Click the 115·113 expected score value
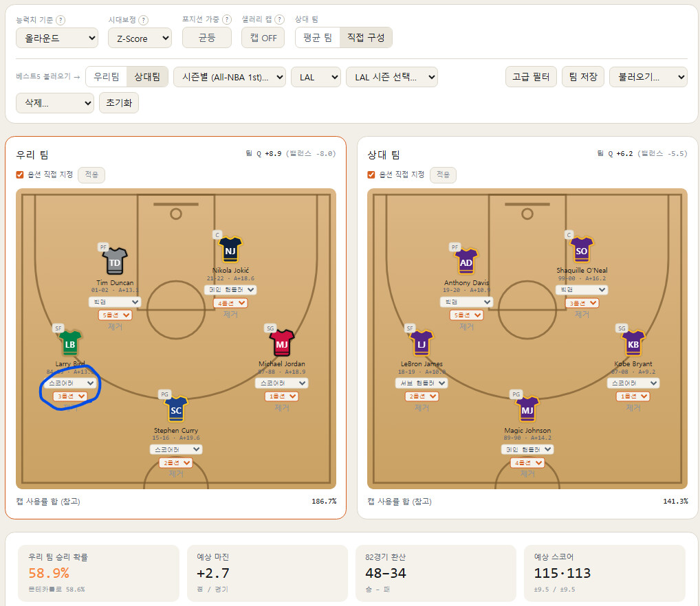 pyautogui.click(x=562, y=573)
